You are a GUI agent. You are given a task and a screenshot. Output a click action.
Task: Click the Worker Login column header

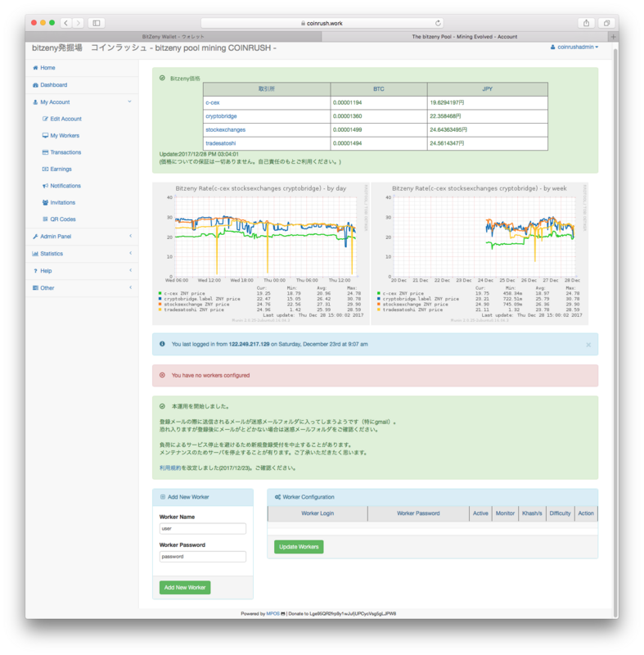[317, 513]
